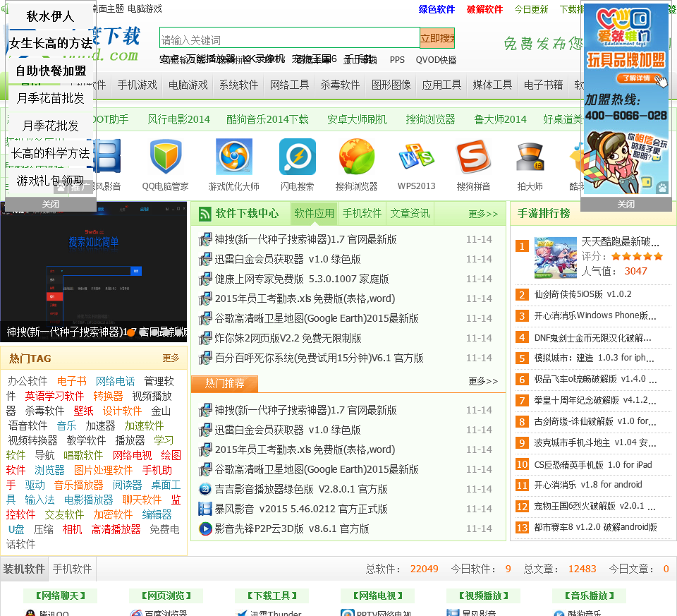The image size is (677, 616).
Task: Click the RSS icon beside 软件下载中心
Action: [205, 214]
